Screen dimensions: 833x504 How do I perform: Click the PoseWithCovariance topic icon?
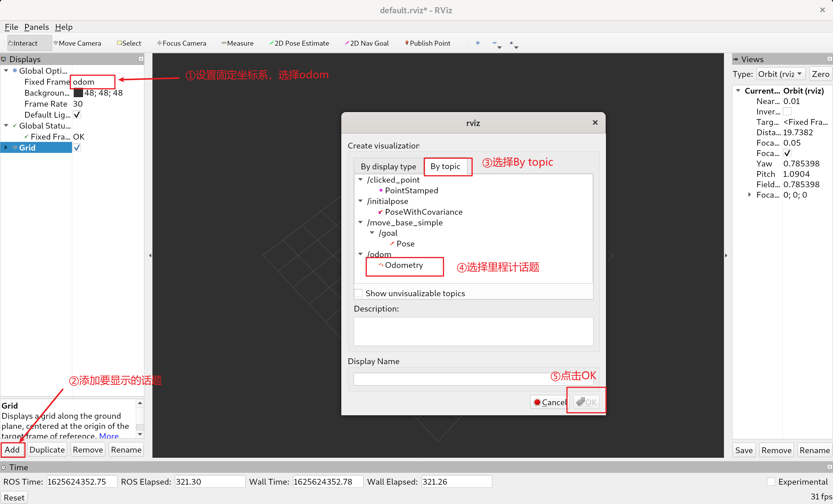(381, 212)
